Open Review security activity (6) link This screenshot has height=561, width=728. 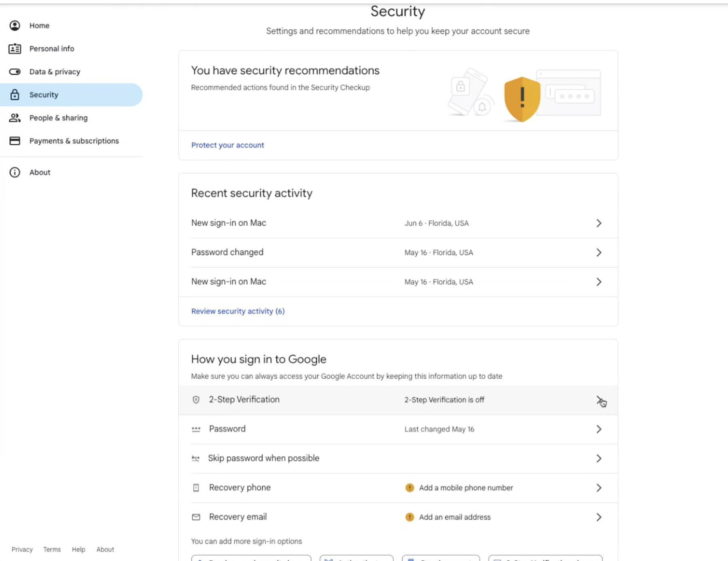pos(238,311)
